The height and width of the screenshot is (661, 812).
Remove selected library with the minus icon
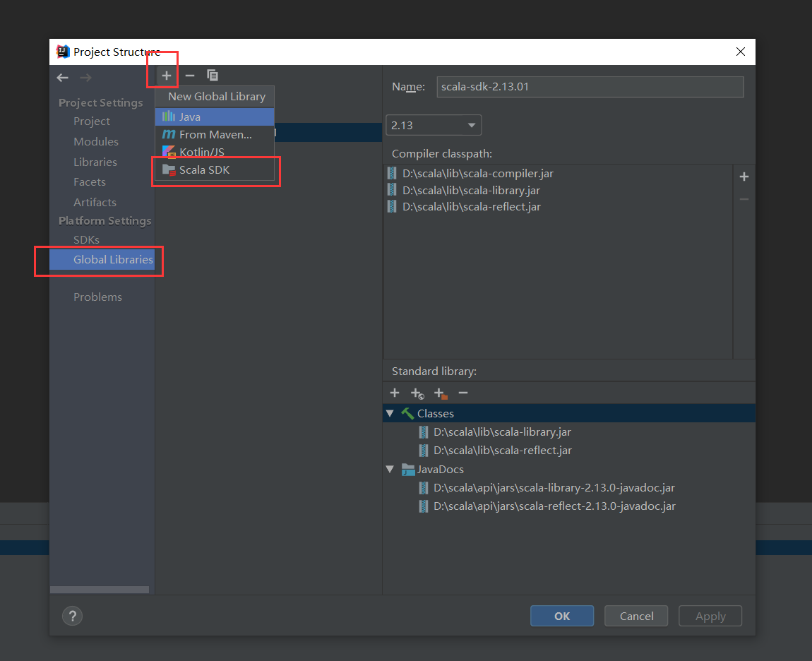click(189, 76)
